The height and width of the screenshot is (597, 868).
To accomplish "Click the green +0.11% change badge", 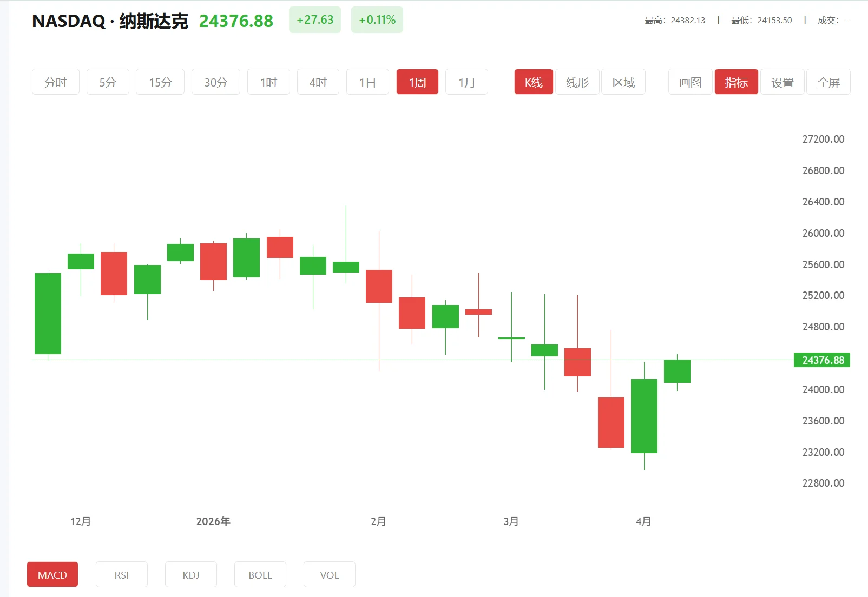I will coord(377,19).
